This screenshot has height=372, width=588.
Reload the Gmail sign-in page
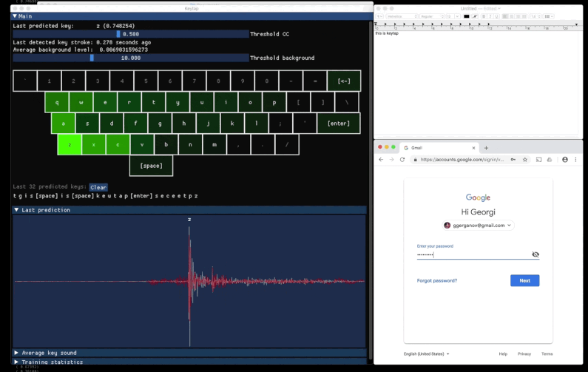click(x=402, y=160)
